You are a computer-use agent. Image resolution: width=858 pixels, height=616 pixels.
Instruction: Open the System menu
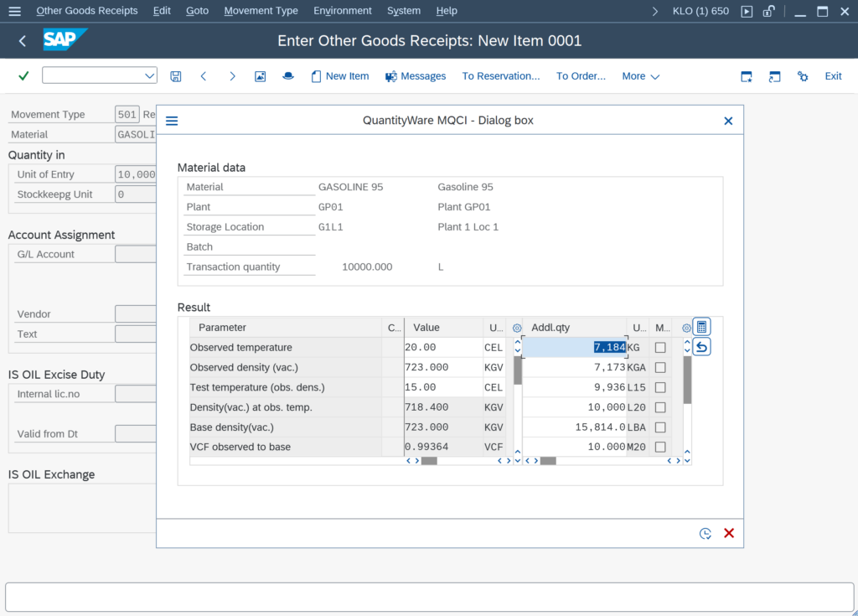(404, 11)
